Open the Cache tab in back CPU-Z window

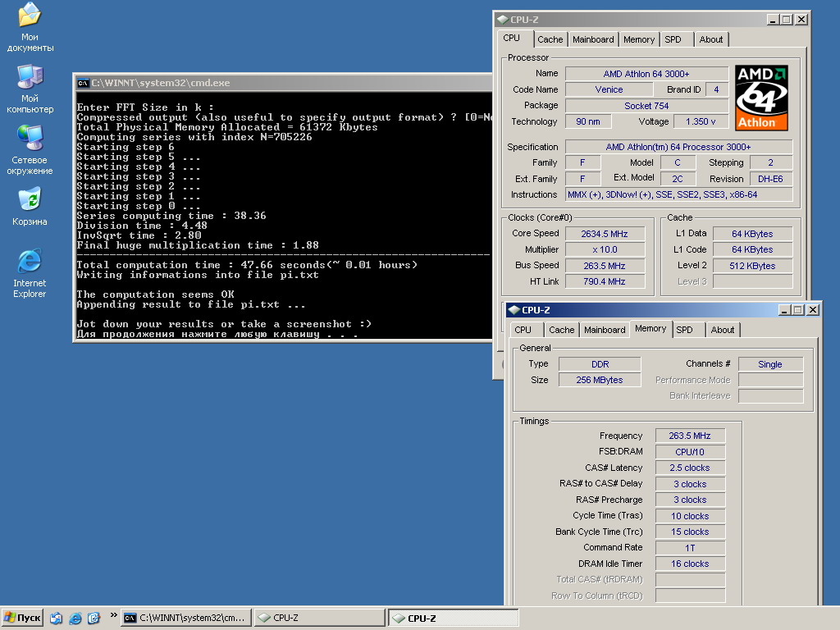tap(550, 39)
